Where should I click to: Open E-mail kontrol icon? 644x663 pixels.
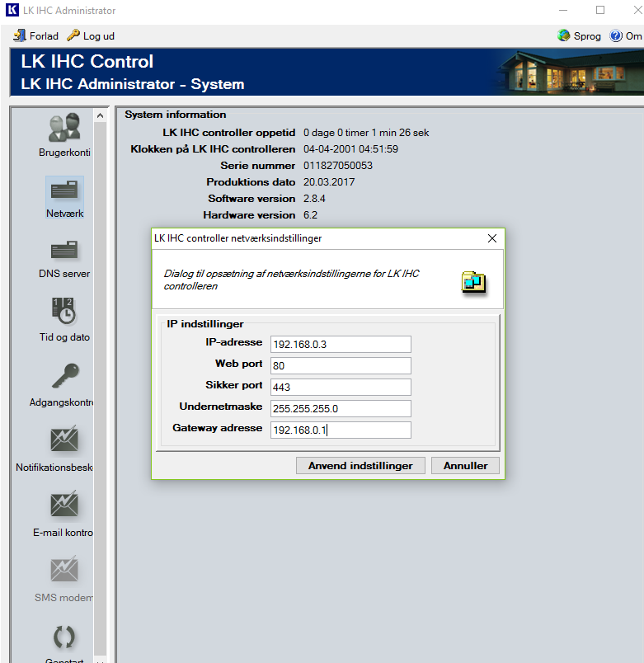[x=64, y=505]
